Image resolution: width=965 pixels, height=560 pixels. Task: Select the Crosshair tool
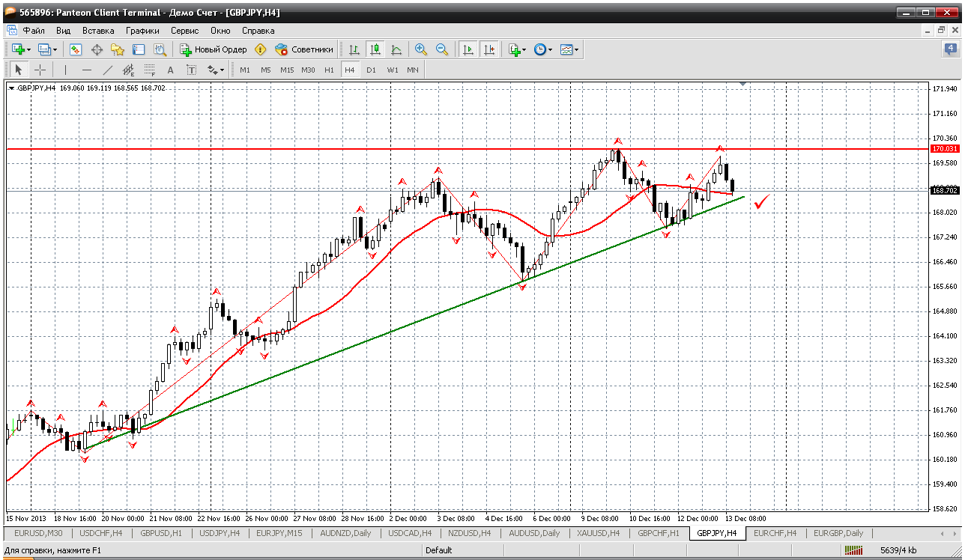[x=40, y=70]
